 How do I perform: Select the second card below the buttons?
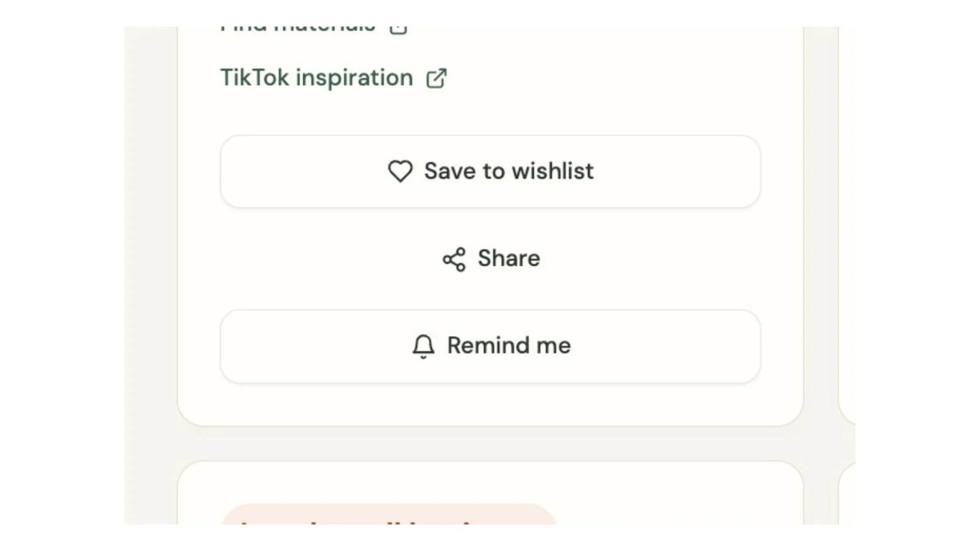490,493
